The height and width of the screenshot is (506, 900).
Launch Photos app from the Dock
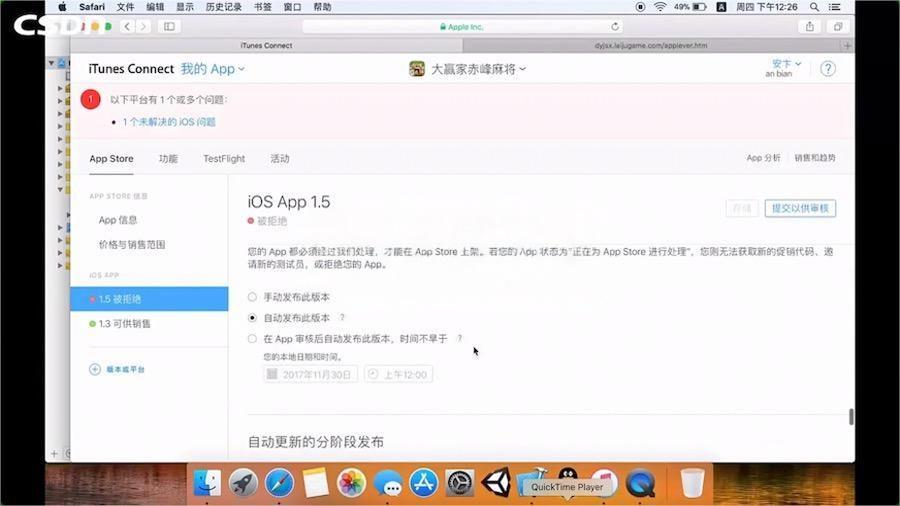(x=351, y=482)
